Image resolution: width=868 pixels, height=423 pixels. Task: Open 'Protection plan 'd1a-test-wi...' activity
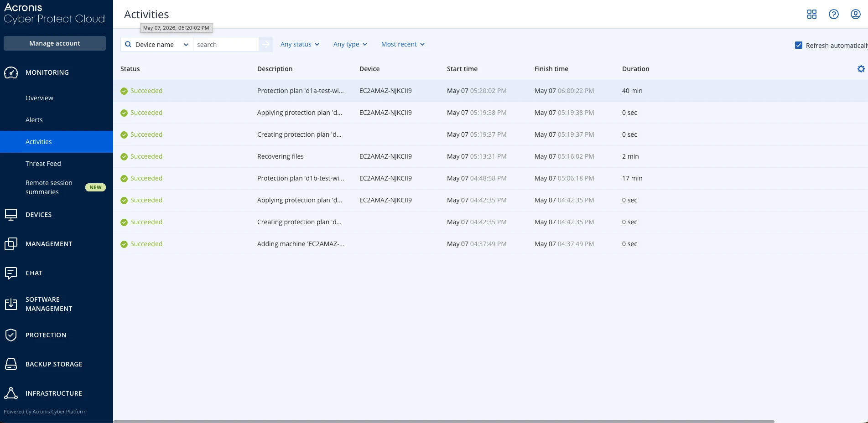301,91
